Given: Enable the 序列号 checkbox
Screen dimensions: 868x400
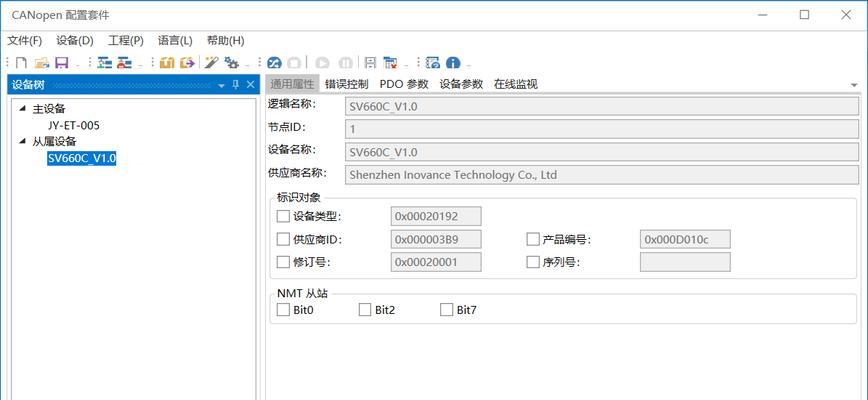Looking at the screenshot, I should click(533, 262).
